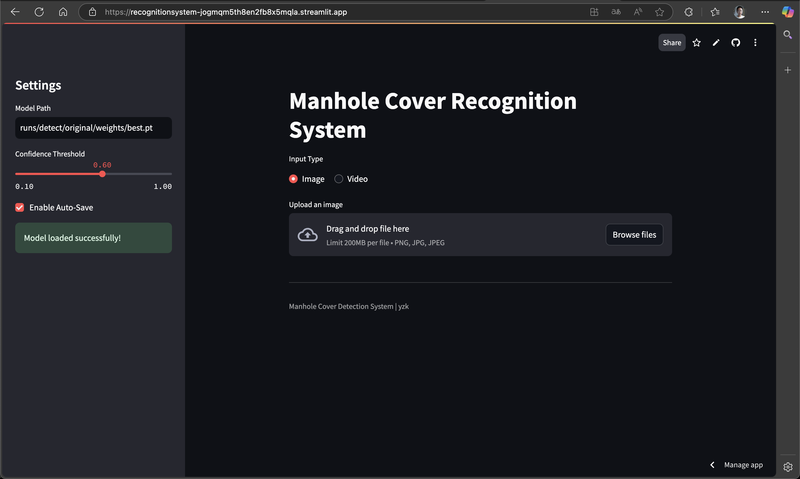Screen dimensions: 800x479
Task: Open the browser favorites list icon
Action: [x=715, y=12]
